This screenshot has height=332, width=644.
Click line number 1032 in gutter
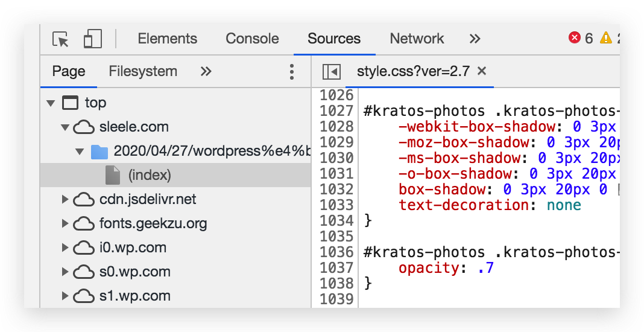[x=336, y=190]
